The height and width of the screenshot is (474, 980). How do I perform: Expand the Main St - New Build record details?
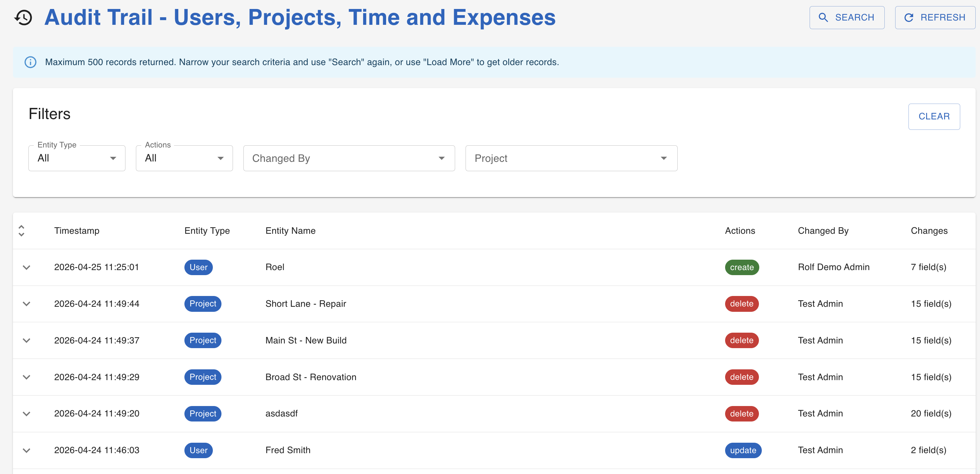coord(27,340)
